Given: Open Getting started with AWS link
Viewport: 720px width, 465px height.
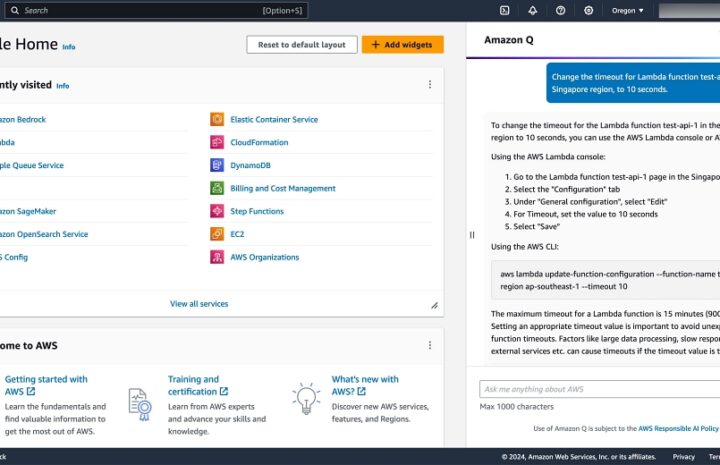Looking at the screenshot, I should point(46,385).
